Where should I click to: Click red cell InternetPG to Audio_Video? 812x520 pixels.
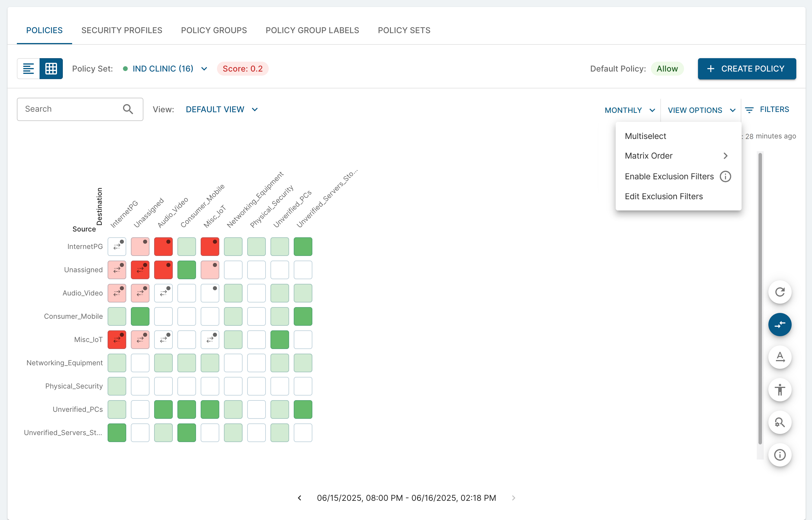pyautogui.click(x=163, y=247)
